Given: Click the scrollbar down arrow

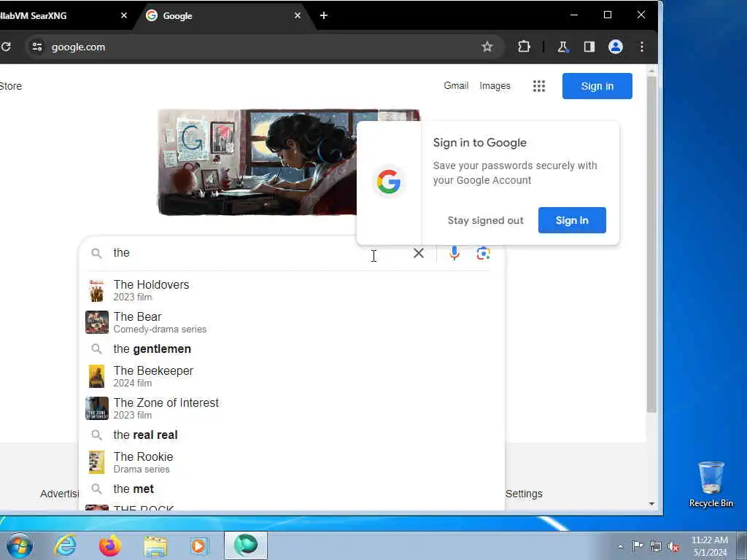Looking at the screenshot, I should coord(651,503).
